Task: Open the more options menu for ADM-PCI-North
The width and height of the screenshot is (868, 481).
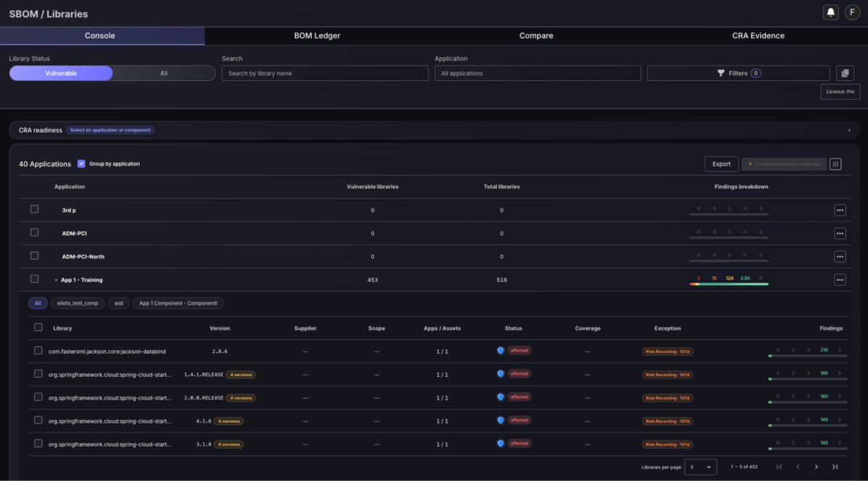Action: (x=840, y=256)
